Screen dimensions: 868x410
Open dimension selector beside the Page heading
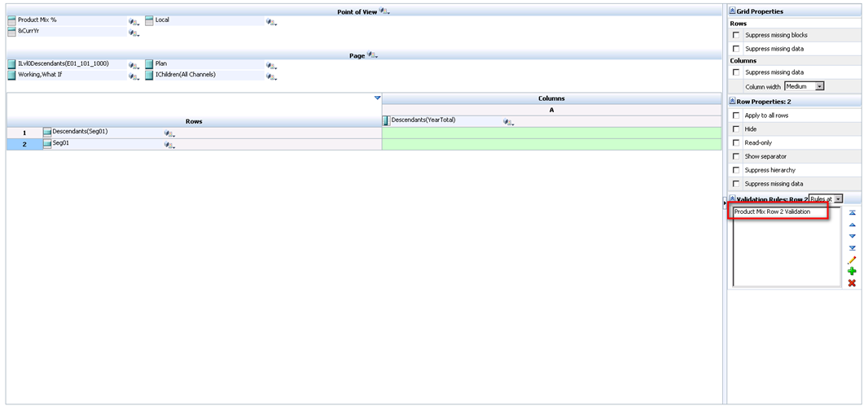click(x=372, y=55)
